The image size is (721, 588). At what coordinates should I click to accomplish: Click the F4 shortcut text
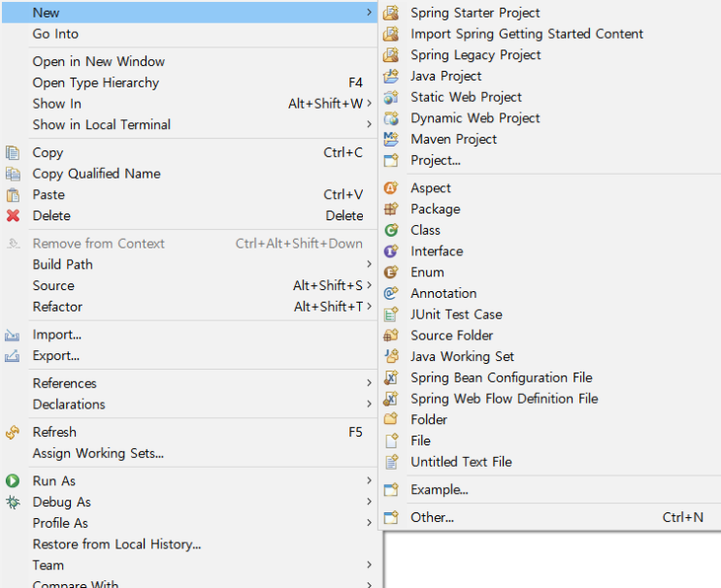pos(355,82)
